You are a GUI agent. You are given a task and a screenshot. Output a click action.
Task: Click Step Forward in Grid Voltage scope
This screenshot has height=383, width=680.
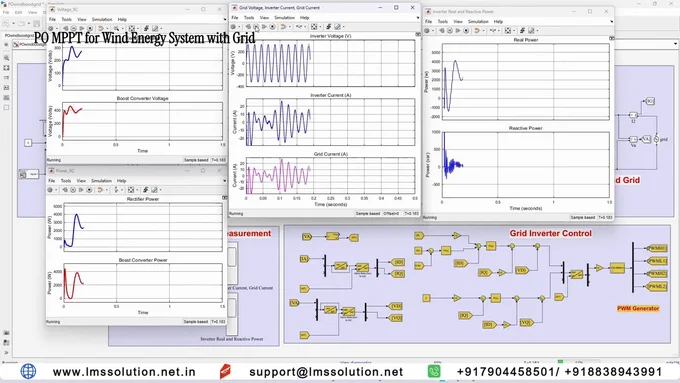click(x=264, y=26)
